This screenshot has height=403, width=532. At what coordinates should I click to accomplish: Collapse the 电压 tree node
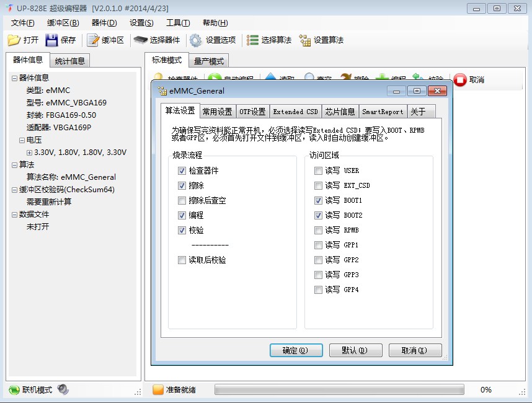[x=22, y=140]
